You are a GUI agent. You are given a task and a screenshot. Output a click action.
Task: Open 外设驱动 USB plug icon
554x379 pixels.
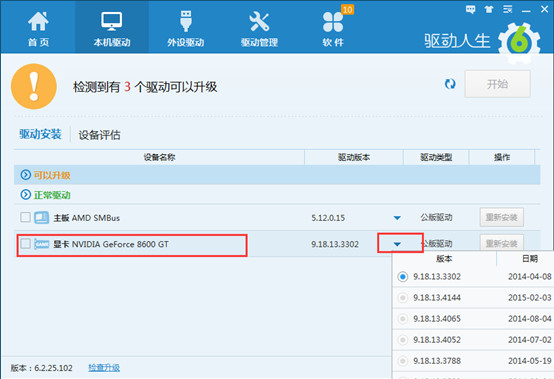click(x=186, y=21)
